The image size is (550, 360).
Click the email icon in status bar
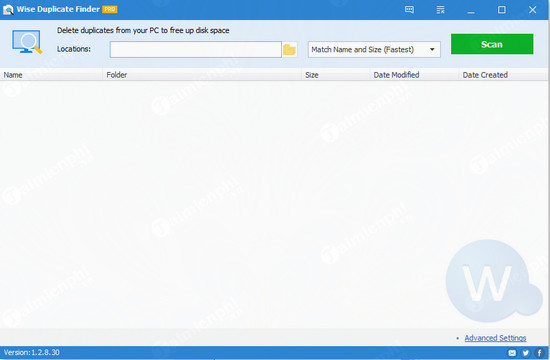(512, 353)
